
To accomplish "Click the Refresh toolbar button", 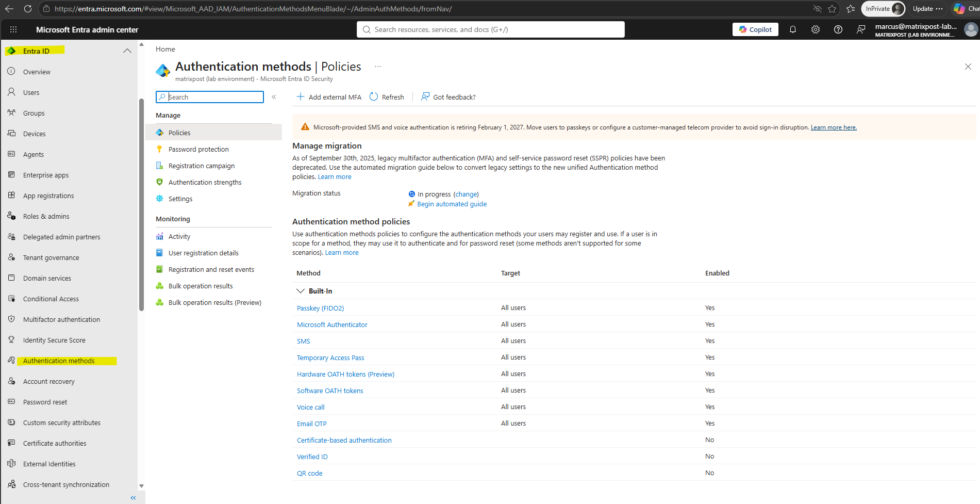I will [x=387, y=97].
